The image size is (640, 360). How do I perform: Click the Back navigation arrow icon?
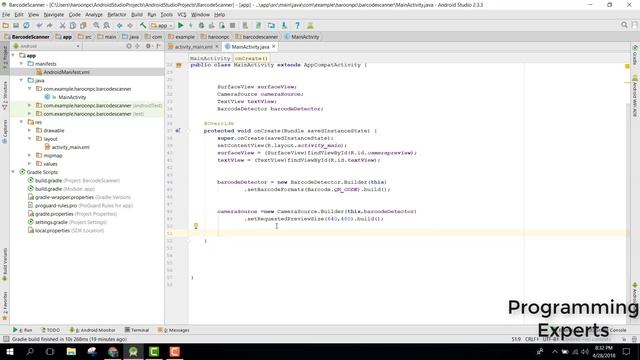tap(120, 25)
